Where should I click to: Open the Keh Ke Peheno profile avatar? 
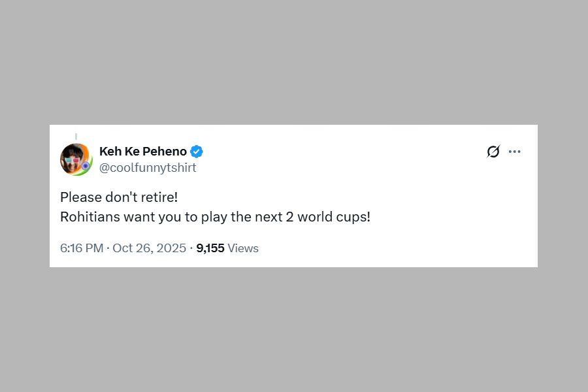76,159
